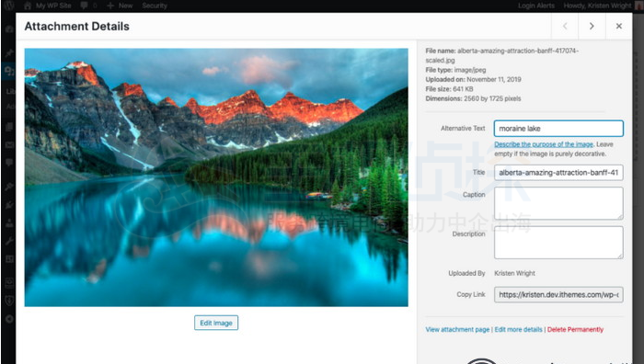Click the Edit Image button
644x364 pixels.
click(216, 323)
